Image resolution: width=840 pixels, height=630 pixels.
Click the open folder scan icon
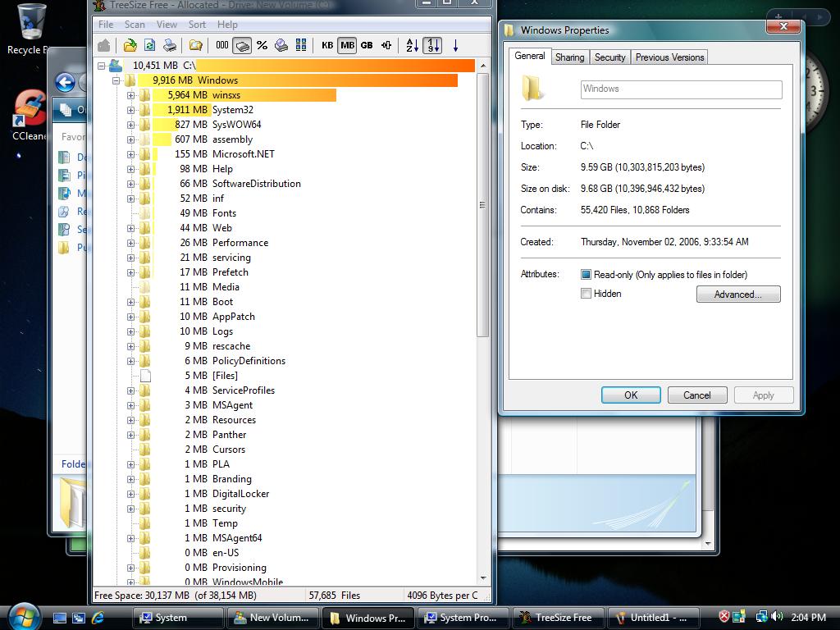click(x=130, y=46)
